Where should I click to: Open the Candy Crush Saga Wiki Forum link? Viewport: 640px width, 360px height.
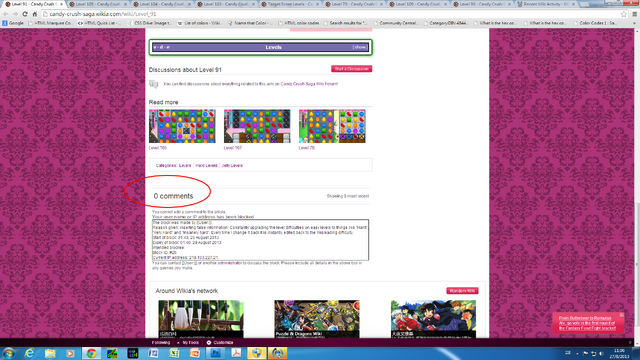click(x=309, y=84)
